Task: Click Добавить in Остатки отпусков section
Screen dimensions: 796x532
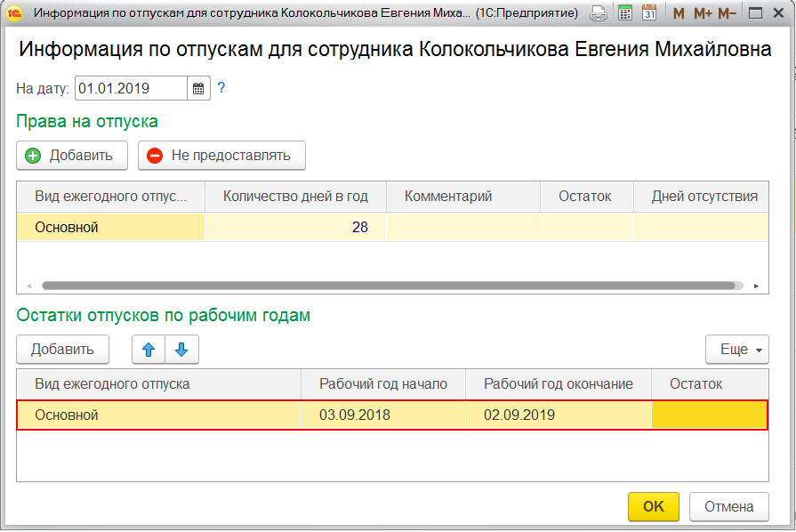Action: coord(62,350)
